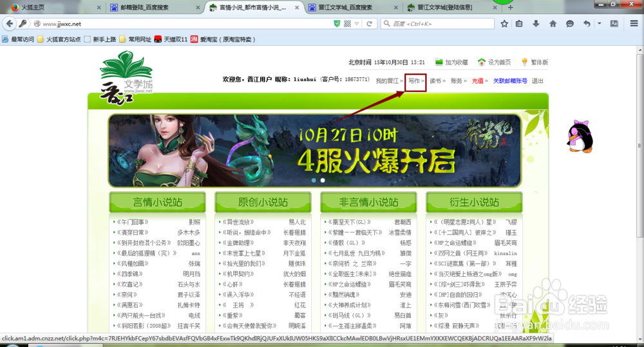Select the first banner carousel dot
Image resolution: width=644 pixels, height=347 pixels.
pyautogui.click(x=314, y=180)
